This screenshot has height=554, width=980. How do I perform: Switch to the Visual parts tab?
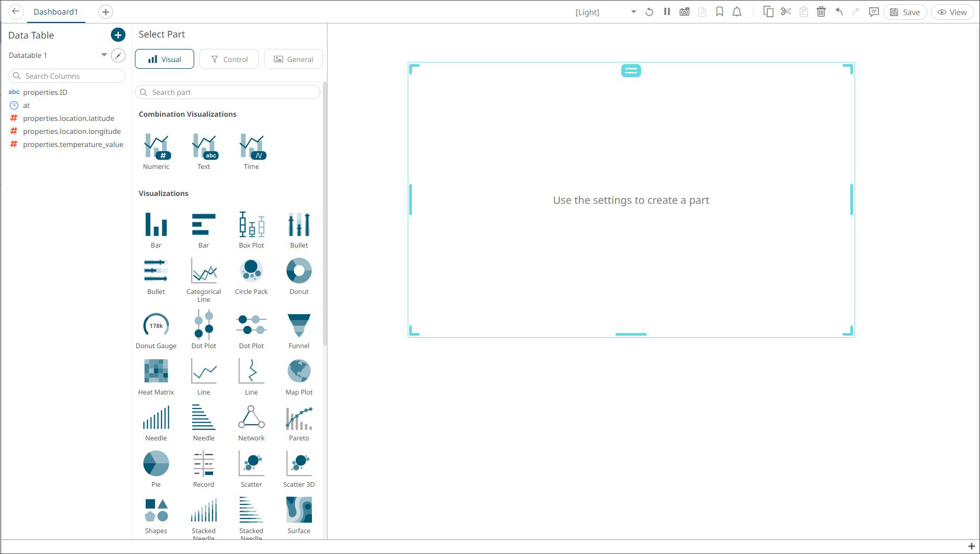coord(165,59)
